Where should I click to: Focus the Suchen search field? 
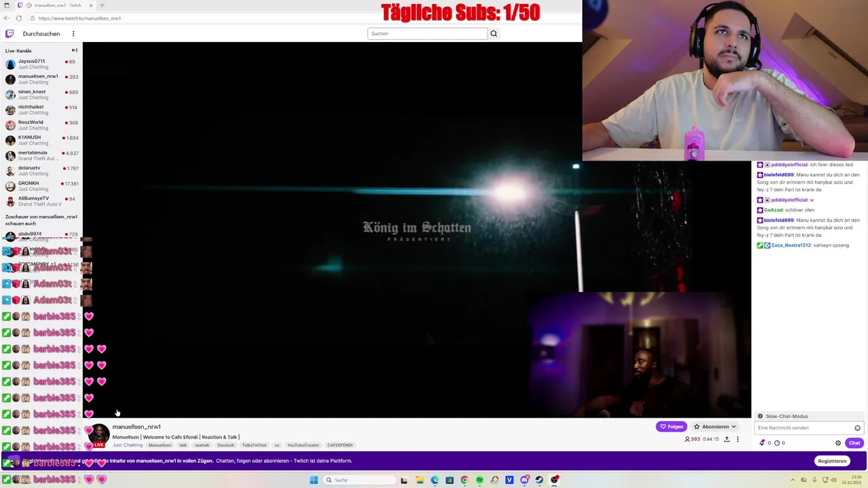coord(427,33)
